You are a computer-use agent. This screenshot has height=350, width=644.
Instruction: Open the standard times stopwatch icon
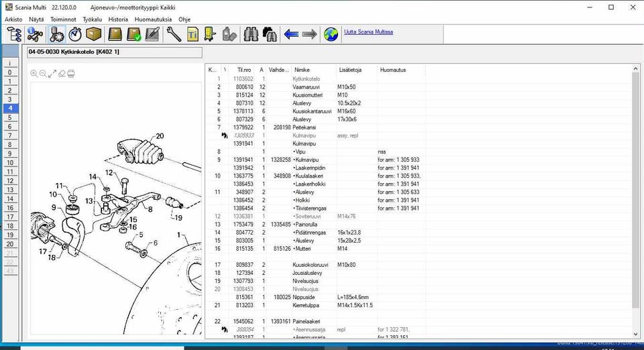tap(75, 34)
